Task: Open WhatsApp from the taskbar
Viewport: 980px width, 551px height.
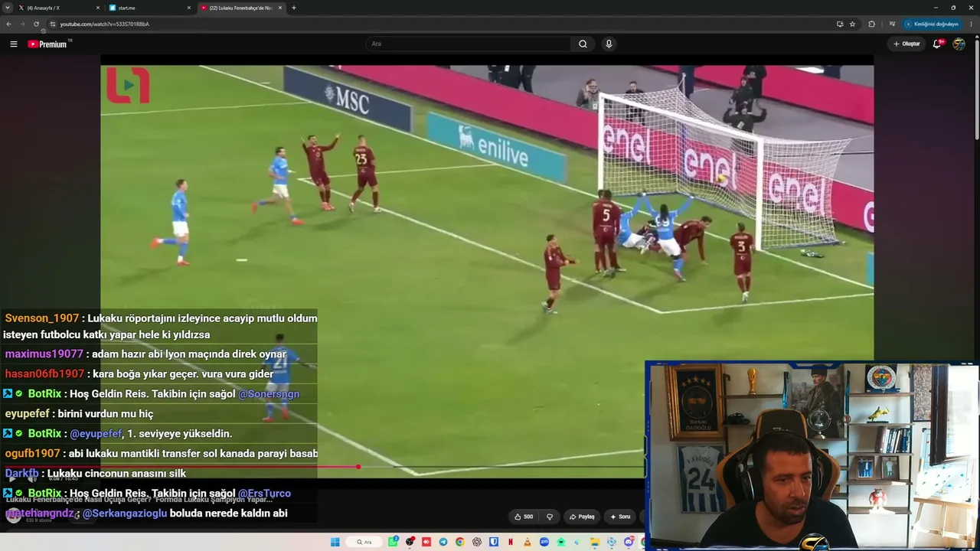Action: (x=393, y=542)
